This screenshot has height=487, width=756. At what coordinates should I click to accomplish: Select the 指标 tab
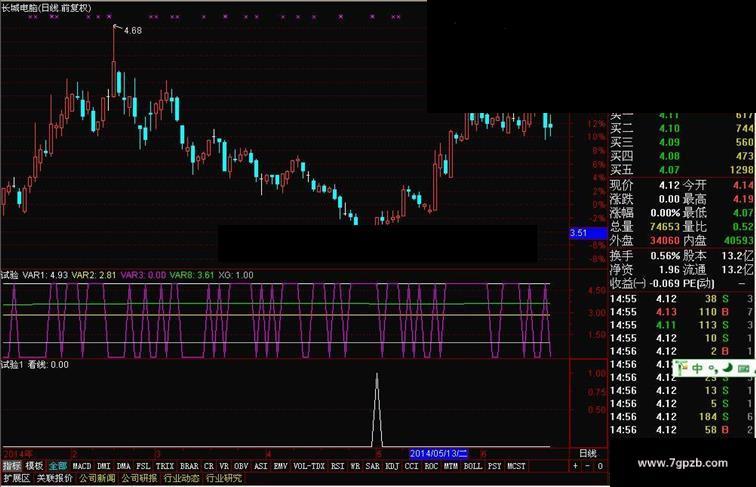tap(12, 466)
